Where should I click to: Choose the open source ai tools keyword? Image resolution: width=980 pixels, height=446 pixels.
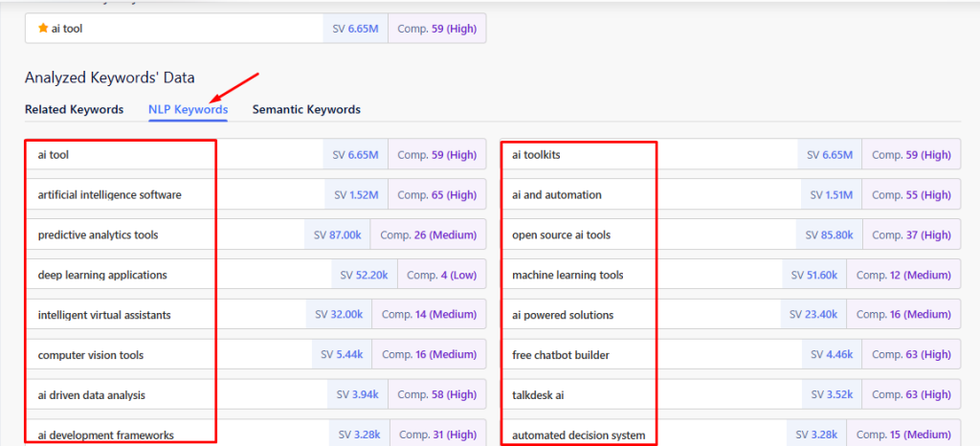(x=561, y=234)
